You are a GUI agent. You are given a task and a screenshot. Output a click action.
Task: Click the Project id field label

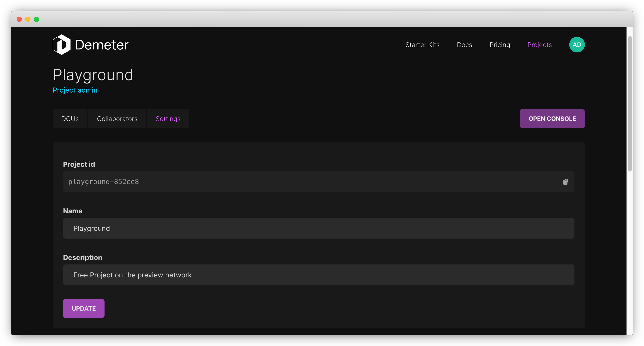coord(79,164)
